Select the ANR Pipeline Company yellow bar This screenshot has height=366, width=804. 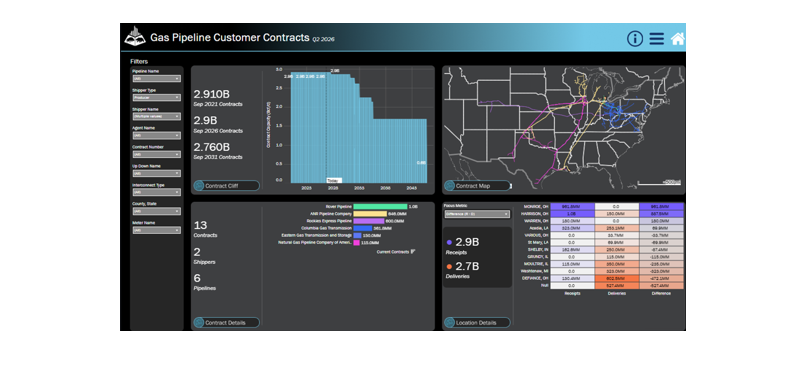point(370,214)
